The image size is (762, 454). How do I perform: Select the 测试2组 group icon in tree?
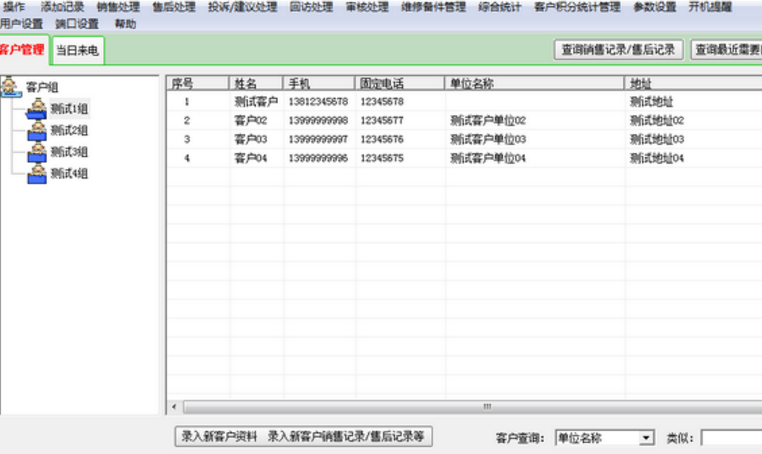coord(37,130)
